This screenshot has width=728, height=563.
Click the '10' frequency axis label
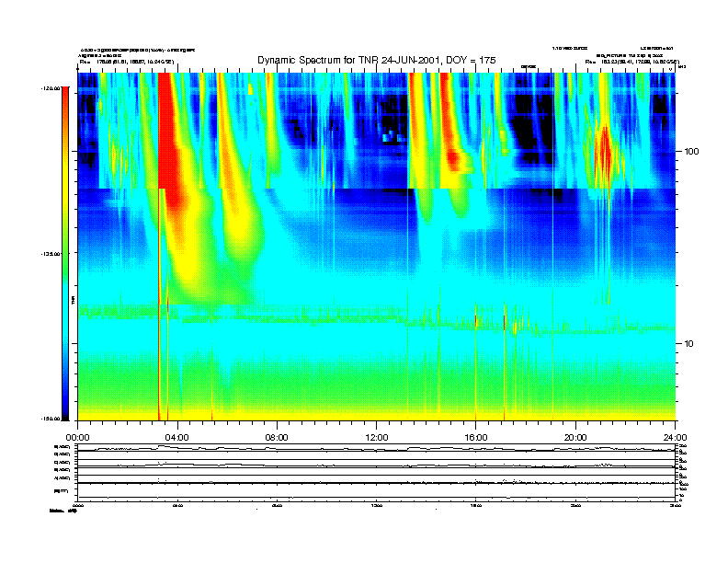pos(689,344)
